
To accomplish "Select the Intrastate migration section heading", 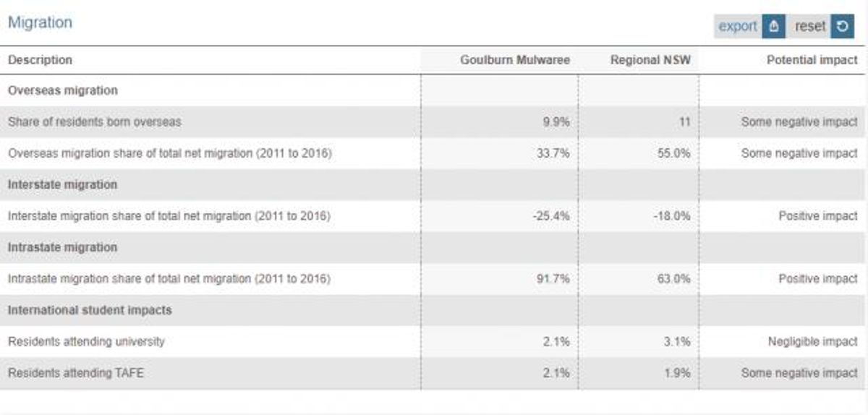I will pyautogui.click(x=62, y=247).
